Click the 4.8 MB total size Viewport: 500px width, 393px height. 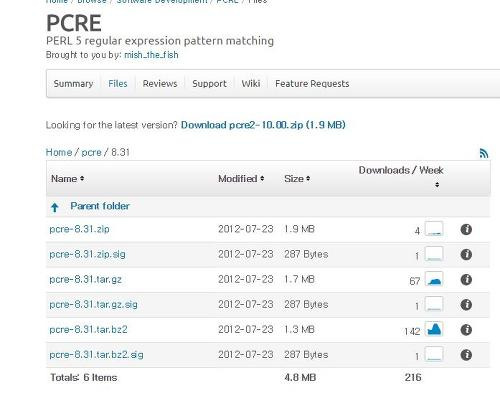(x=300, y=377)
